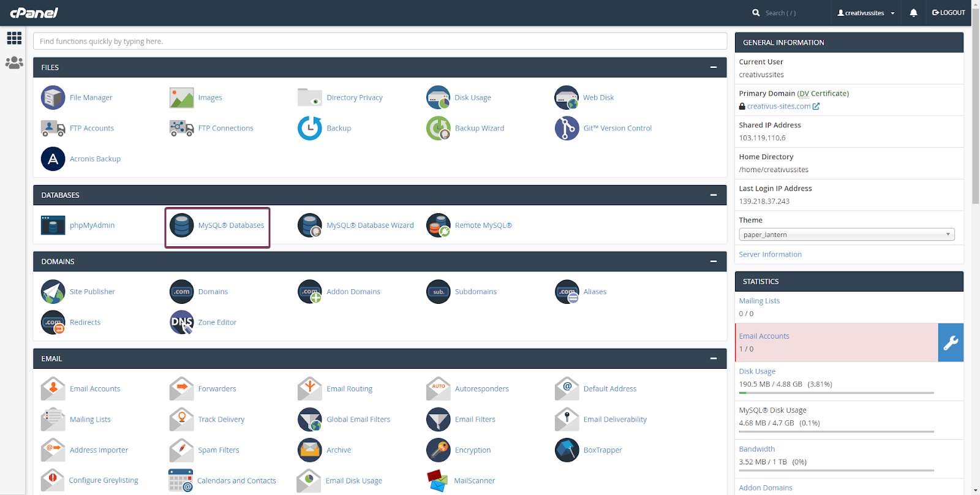Viewport: 980px width, 495px height.
Task: Open the Mailing Lists statistics link
Action: click(x=759, y=301)
